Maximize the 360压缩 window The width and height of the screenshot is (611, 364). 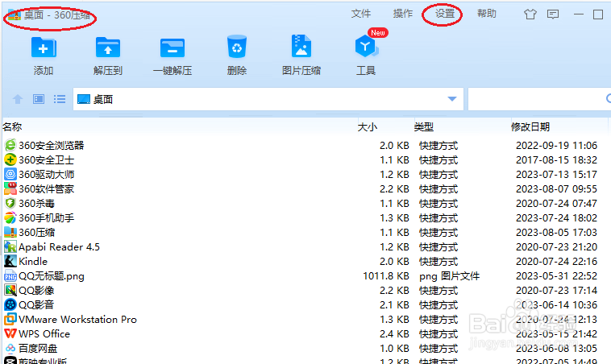(x=598, y=14)
